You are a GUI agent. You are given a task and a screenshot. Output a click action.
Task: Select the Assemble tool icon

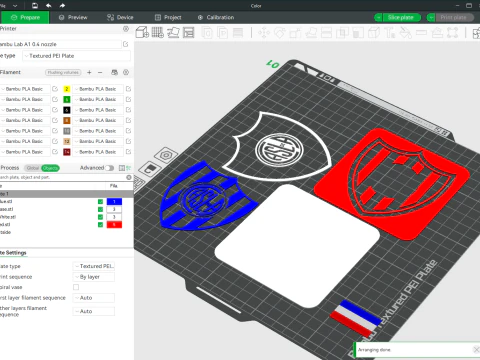click(x=437, y=33)
